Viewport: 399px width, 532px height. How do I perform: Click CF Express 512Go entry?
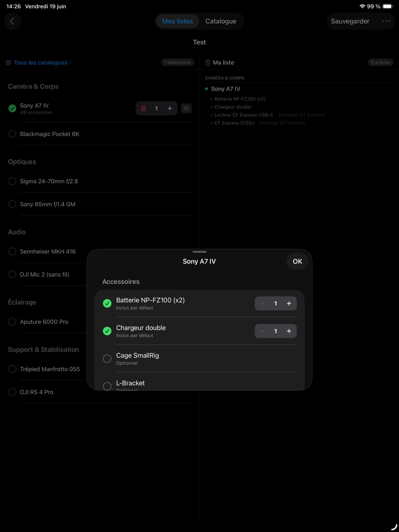tap(234, 123)
